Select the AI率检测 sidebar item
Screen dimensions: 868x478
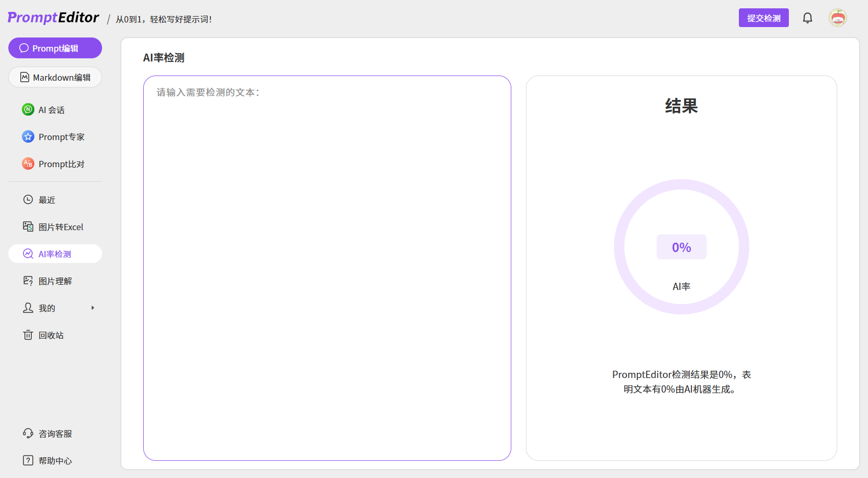click(x=55, y=254)
